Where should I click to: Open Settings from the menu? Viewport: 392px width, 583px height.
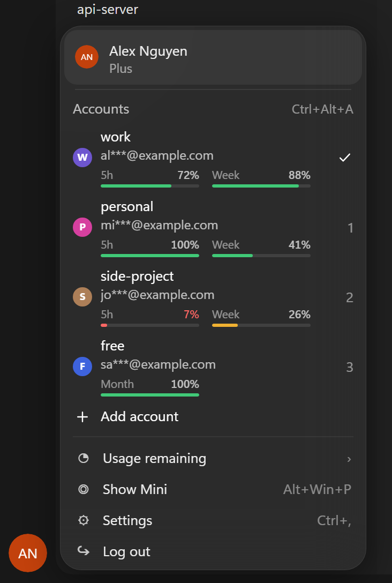point(213,520)
